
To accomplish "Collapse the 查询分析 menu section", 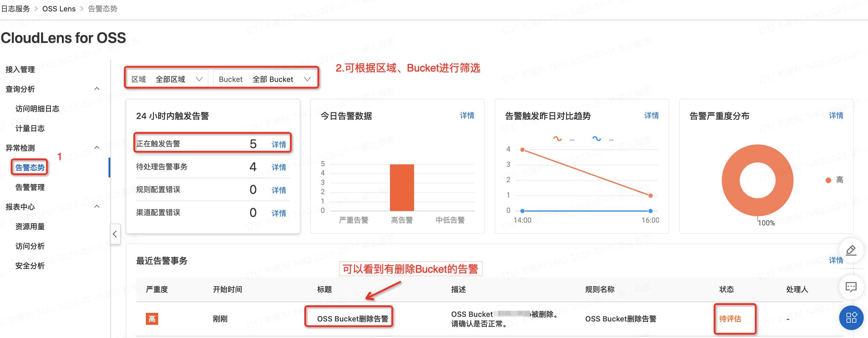I will pos(97,89).
